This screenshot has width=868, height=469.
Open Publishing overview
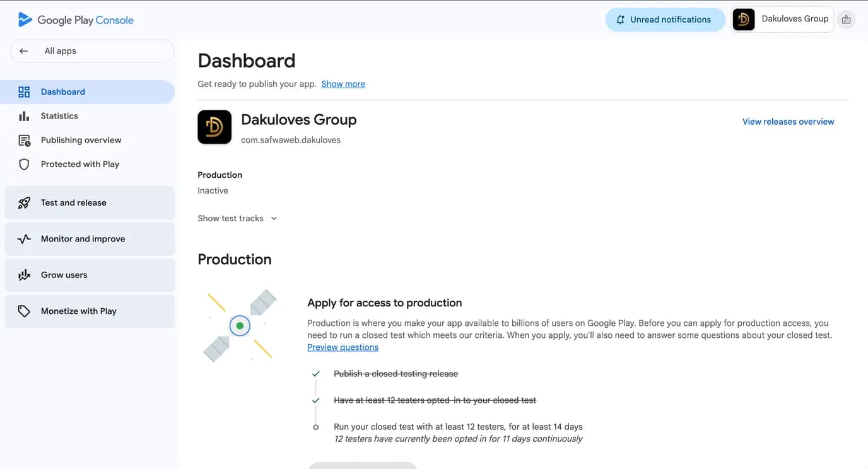coord(88,140)
